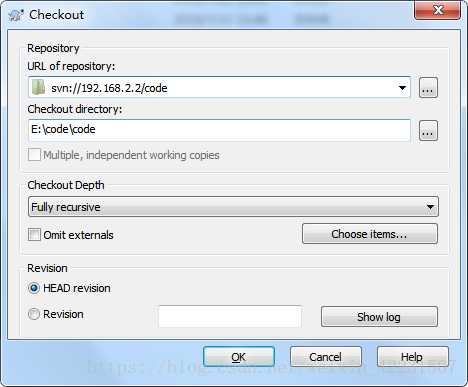Enable the Omit externals checkbox
468x387 pixels.
[34, 234]
